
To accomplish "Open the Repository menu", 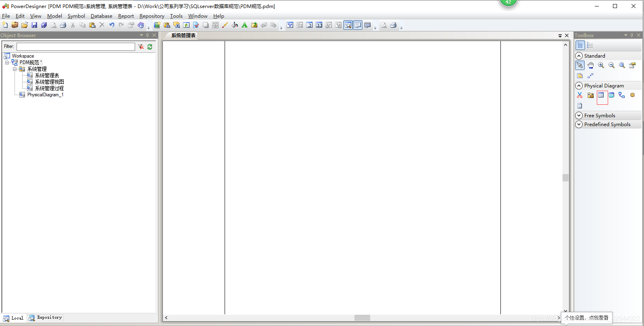I will tap(152, 16).
